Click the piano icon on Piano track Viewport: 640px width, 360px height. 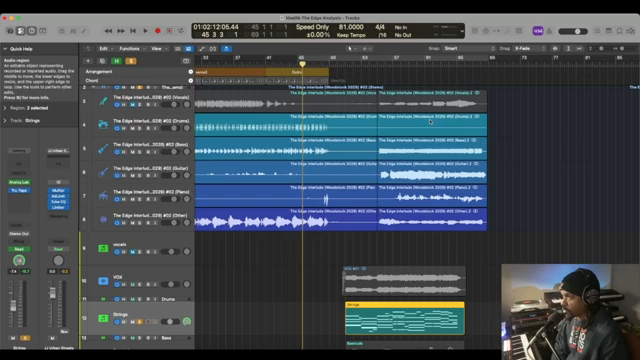[103, 196]
